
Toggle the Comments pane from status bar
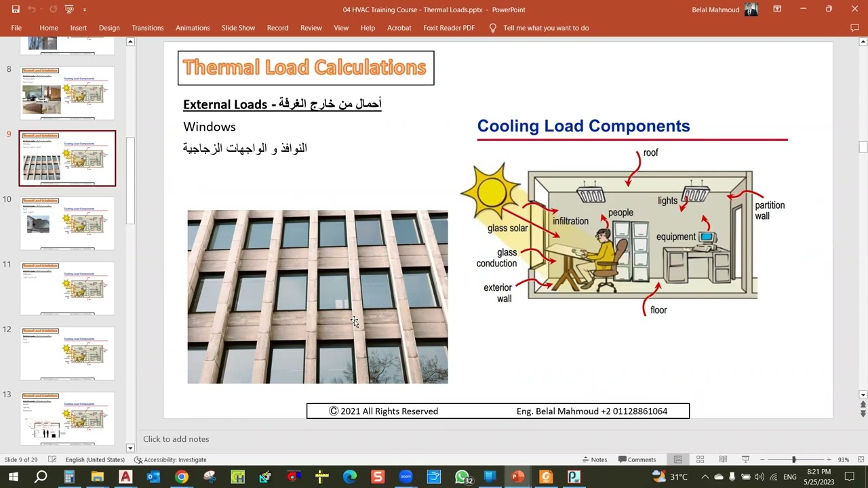coord(637,460)
